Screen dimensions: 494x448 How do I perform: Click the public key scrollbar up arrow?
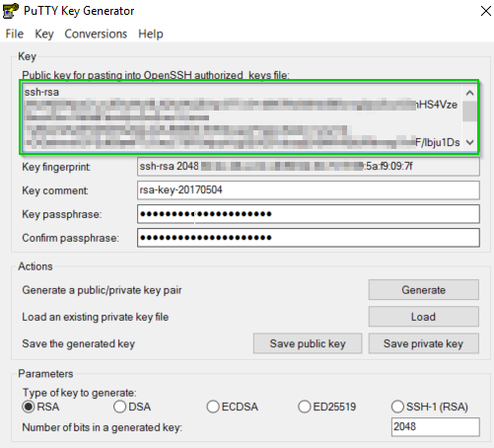pyautogui.click(x=469, y=93)
